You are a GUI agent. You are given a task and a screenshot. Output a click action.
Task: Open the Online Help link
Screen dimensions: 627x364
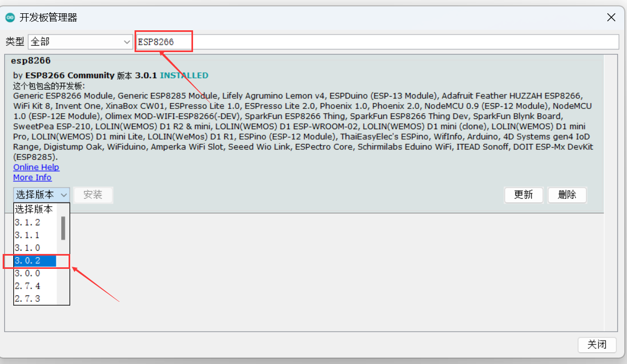coord(36,167)
